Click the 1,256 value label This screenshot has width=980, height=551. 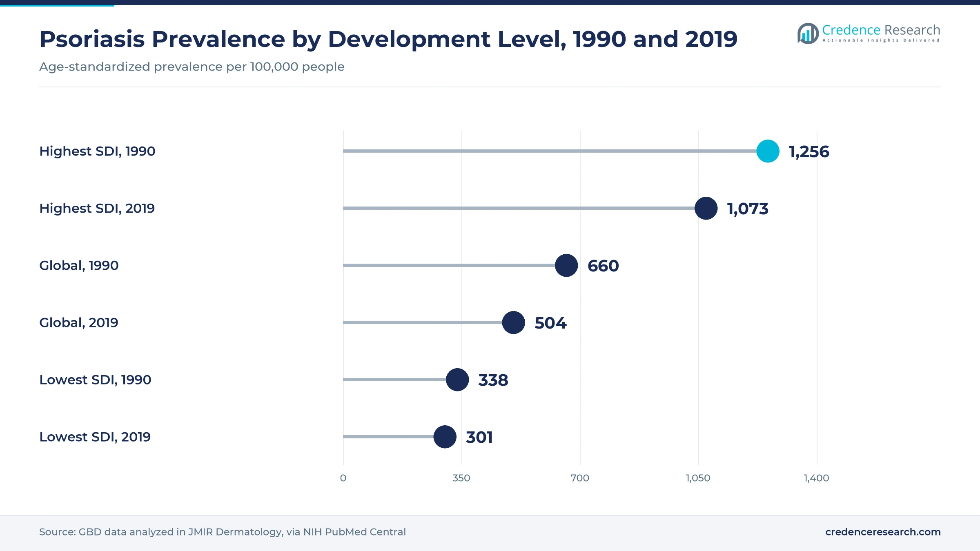(x=809, y=152)
